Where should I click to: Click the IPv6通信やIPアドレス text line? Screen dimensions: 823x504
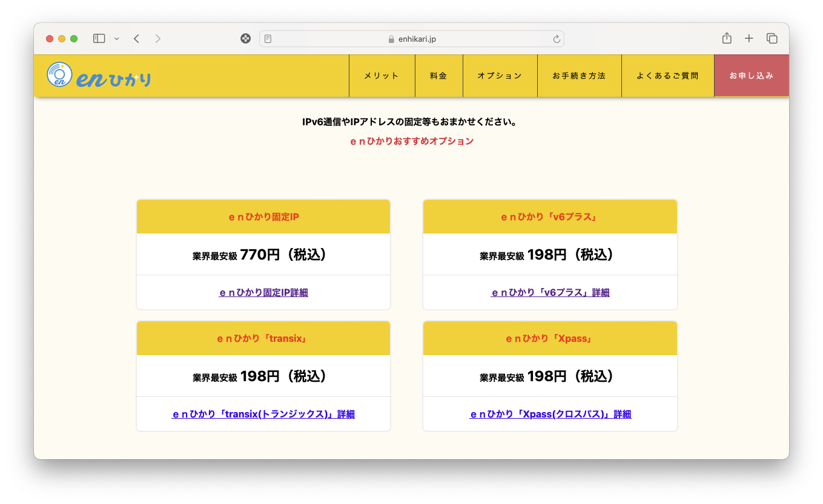(x=412, y=122)
